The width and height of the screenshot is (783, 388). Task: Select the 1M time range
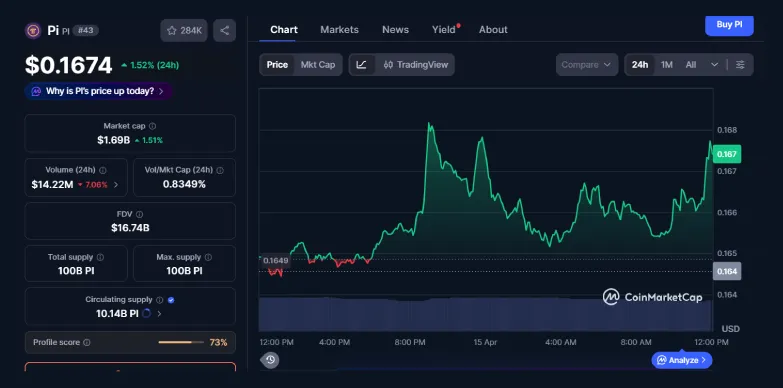click(667, 65)
